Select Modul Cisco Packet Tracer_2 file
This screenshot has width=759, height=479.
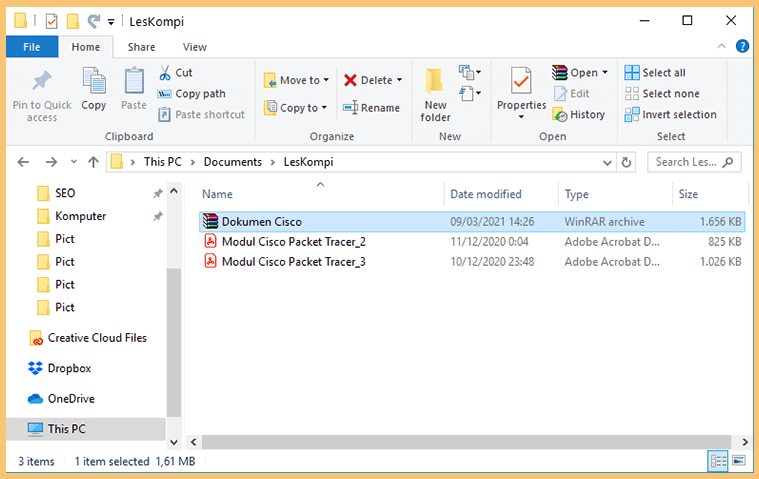(x=472, y=241)
